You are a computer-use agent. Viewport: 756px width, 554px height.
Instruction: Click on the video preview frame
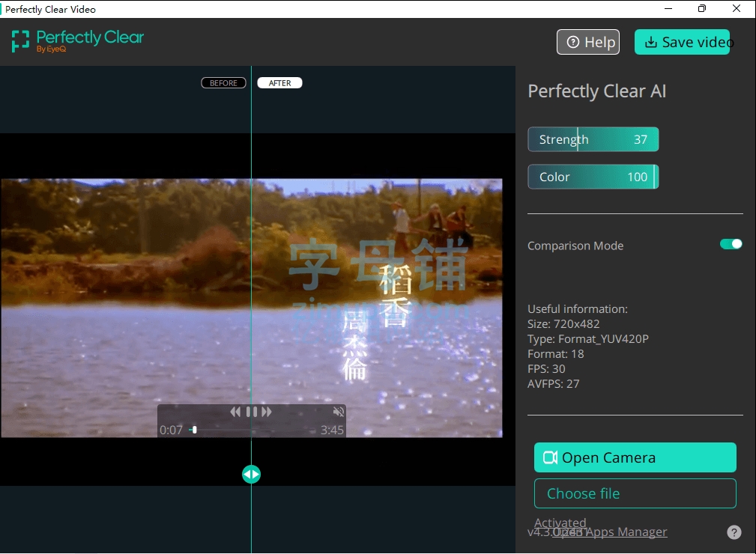coord(251,308)
